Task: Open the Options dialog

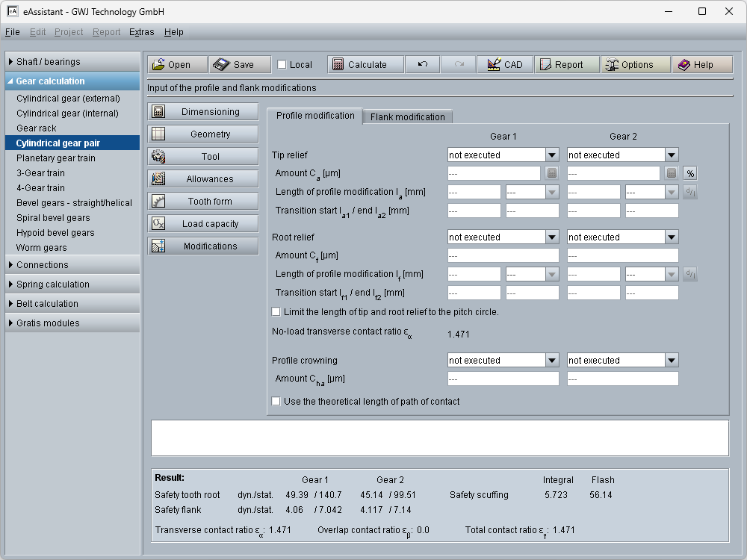Action: (x=636, y=65)
